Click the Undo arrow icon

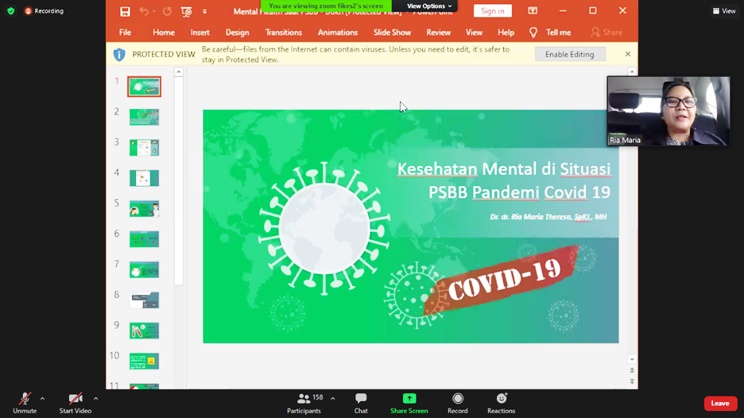[144, 12]
